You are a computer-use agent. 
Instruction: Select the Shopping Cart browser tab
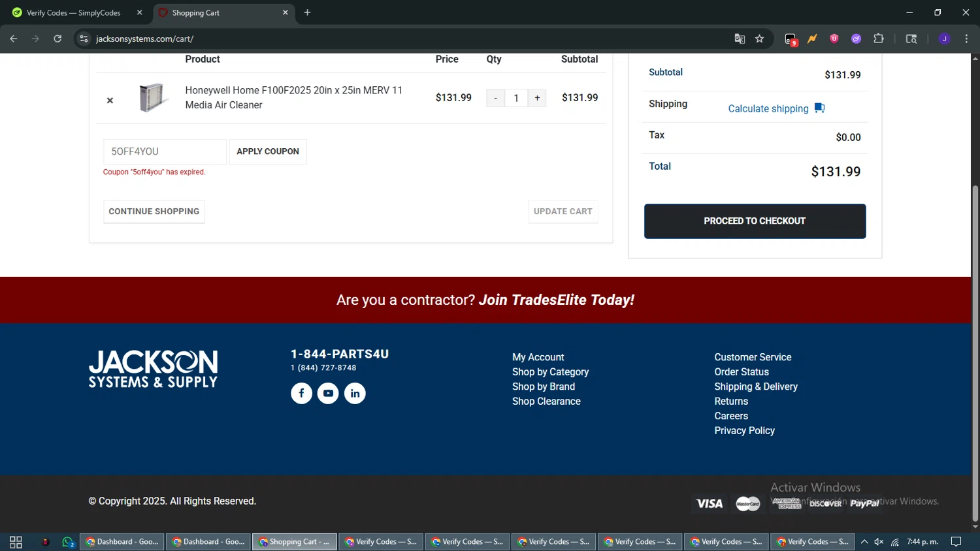click(x=223, y=12)
